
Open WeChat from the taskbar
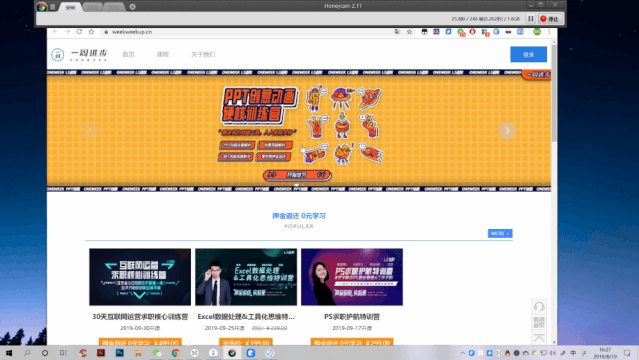[x=157, y=353]
